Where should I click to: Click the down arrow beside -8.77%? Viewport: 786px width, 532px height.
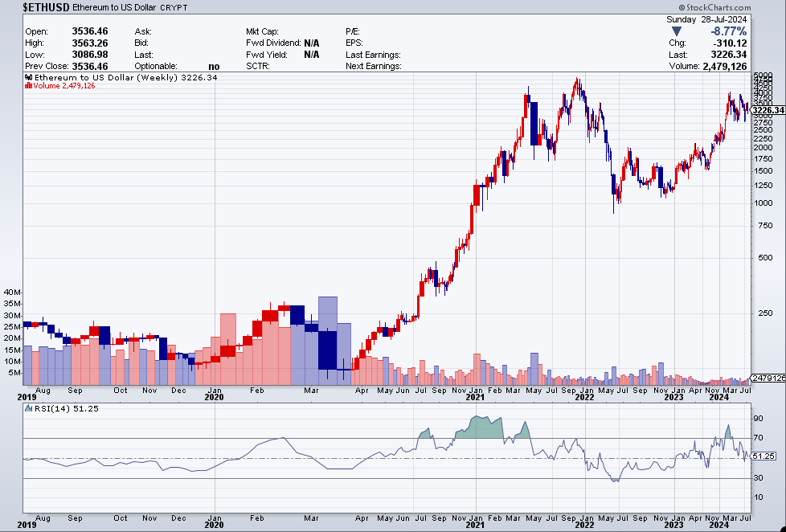click(x=676, y=31)
